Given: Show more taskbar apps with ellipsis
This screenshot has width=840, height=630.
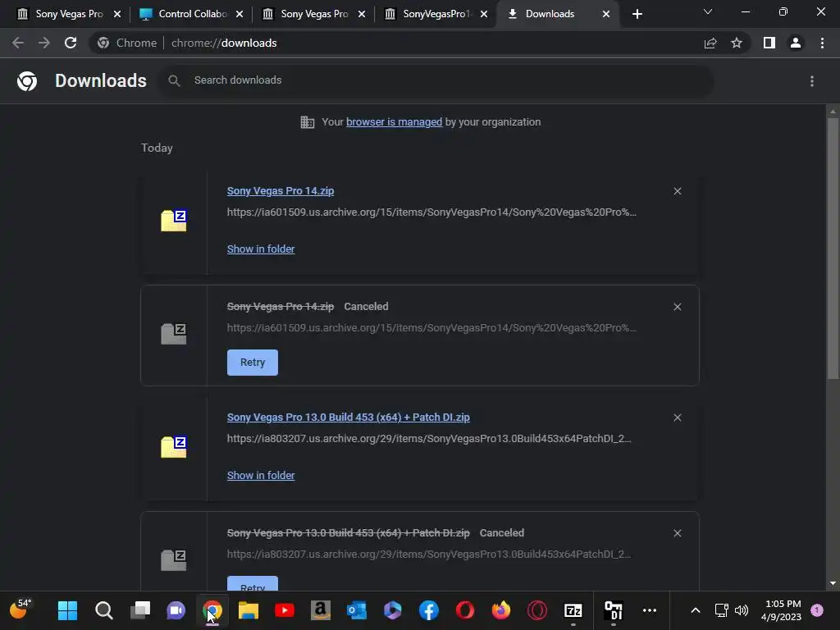Looking at the screenshot, I should click(x=650, y=610).
